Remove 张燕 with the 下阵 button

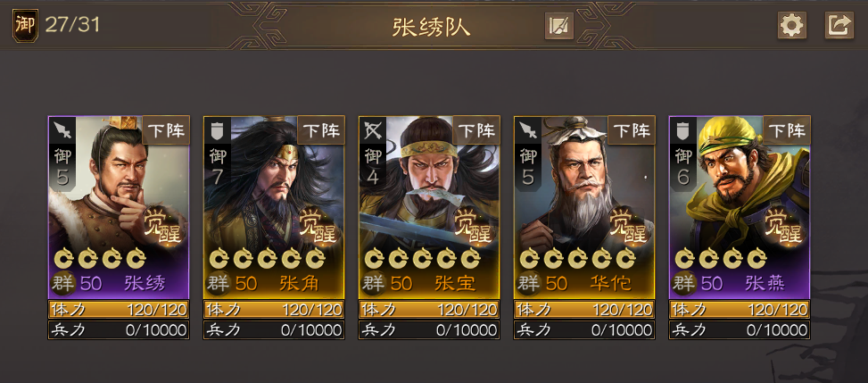[x=787, y=131]
